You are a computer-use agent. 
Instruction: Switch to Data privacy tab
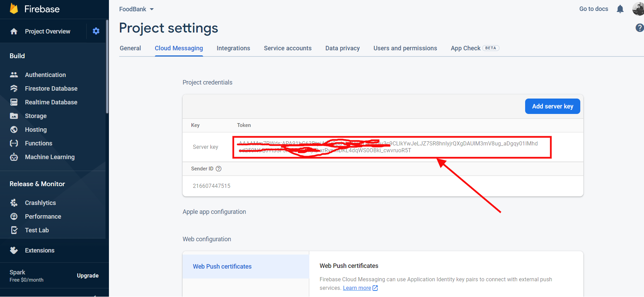click(343, 48)
